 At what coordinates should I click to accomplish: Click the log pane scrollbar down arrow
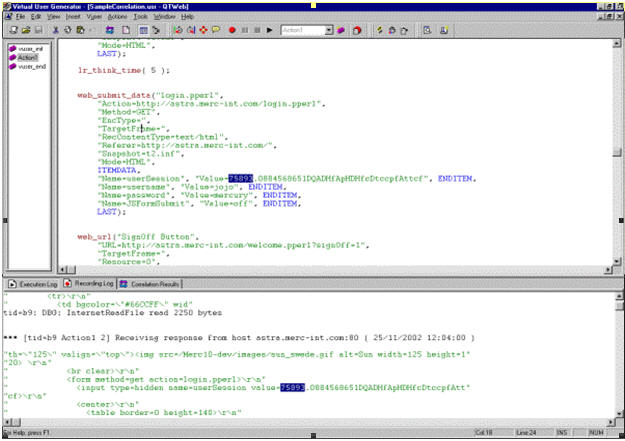coord(619,413)
